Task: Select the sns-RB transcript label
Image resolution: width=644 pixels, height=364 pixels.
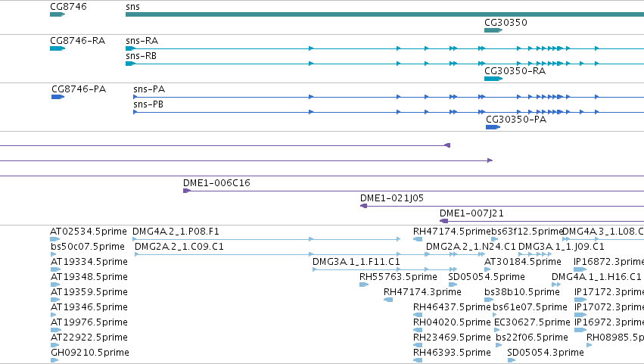Action: [x=141, y=56]
